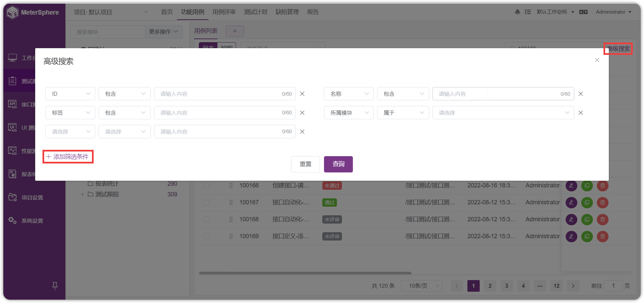Remove the ID filter row
The width and height of the screenshot is (644, 303).
point(302,94)
